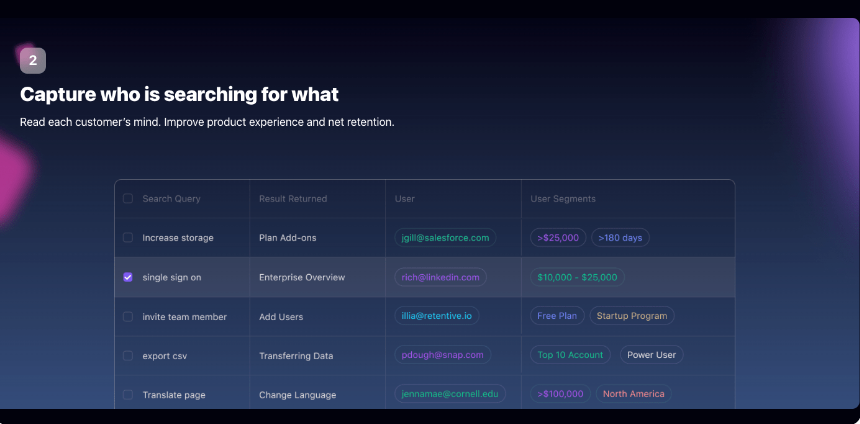This screenshot has height=424, width=860.
Task: Click the User Segments column header
Action: click(563, 199)
